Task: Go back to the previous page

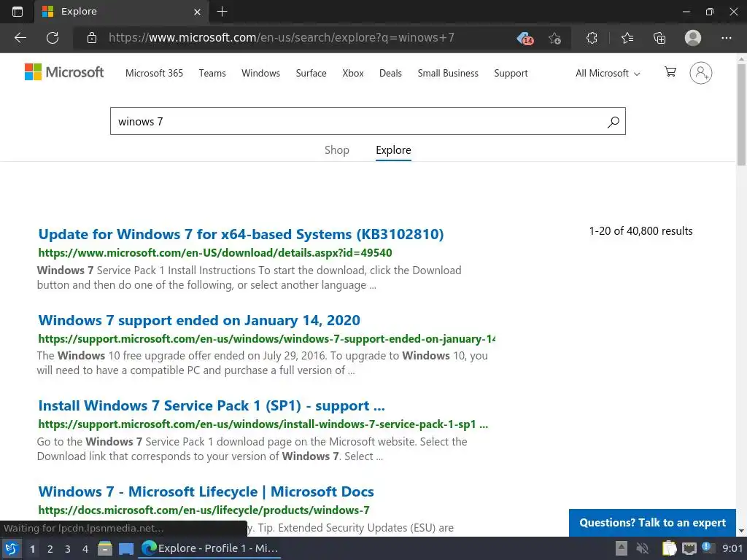Action: pos(20,38)
